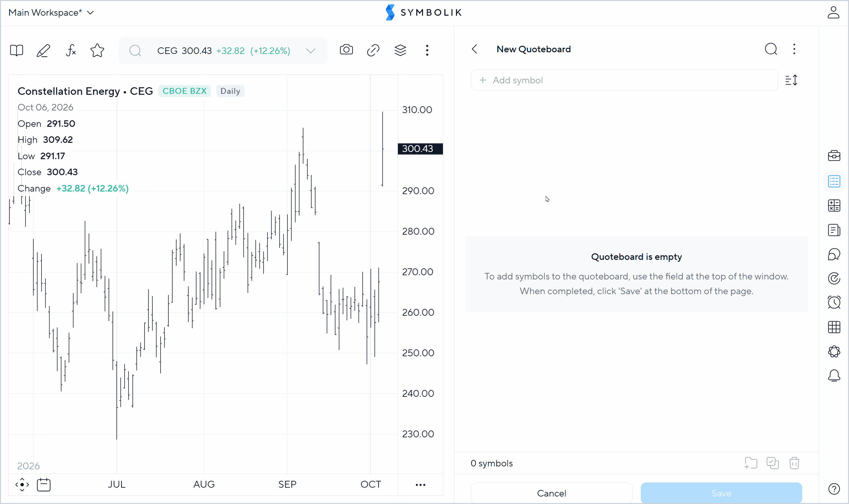Click the crosshair navigation icon below chart
This screenshot has width=849, height=504.
[x=22, y=485]
